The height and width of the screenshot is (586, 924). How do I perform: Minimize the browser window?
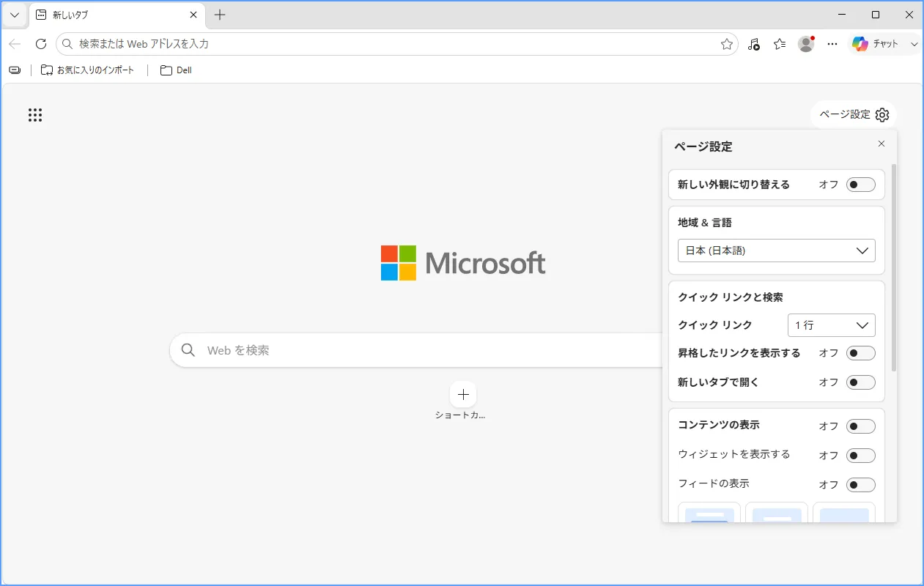coord(843,15)
